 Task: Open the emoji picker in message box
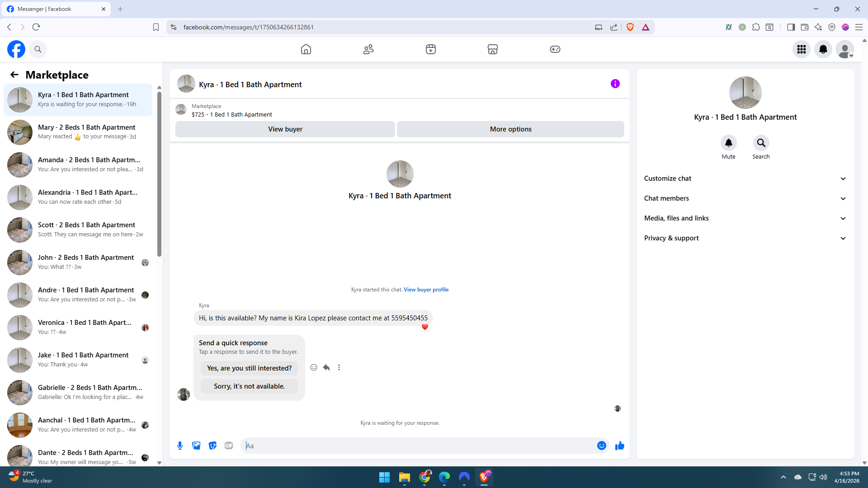602,446
